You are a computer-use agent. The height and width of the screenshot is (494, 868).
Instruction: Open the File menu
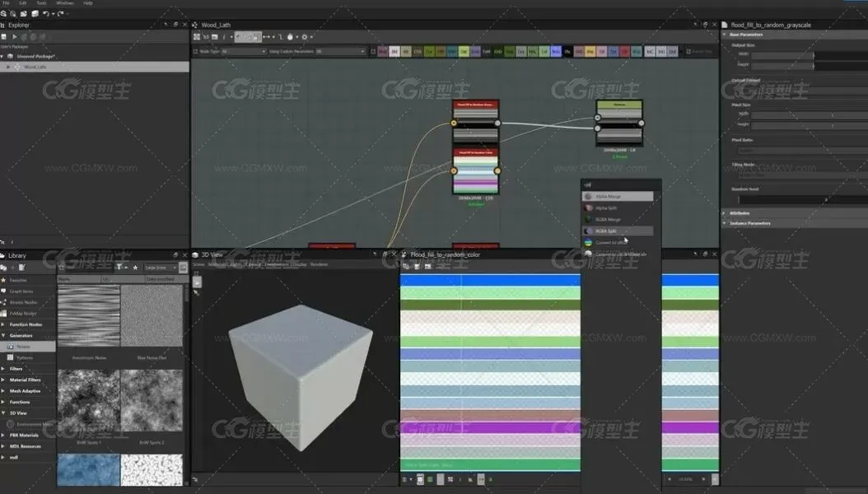pyautogui.click(x=6, y=2)
